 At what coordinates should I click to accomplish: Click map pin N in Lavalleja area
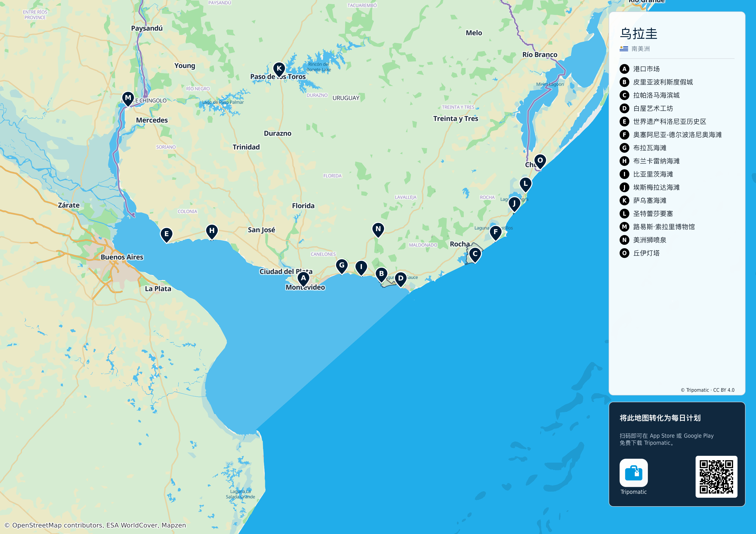click(x=378, y=230)
